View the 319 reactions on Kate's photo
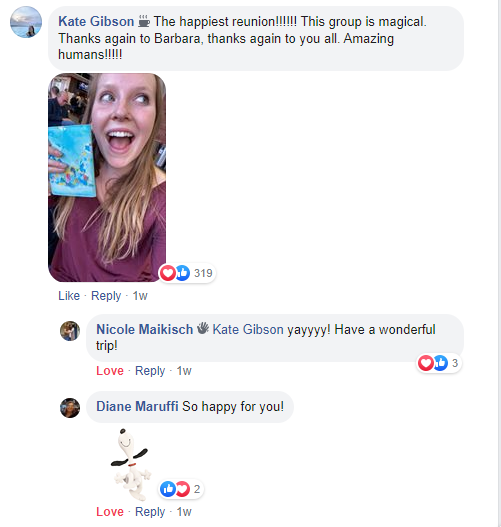Image resolution: width=501 pixels, height=527 pixels. tap(187, 273)
